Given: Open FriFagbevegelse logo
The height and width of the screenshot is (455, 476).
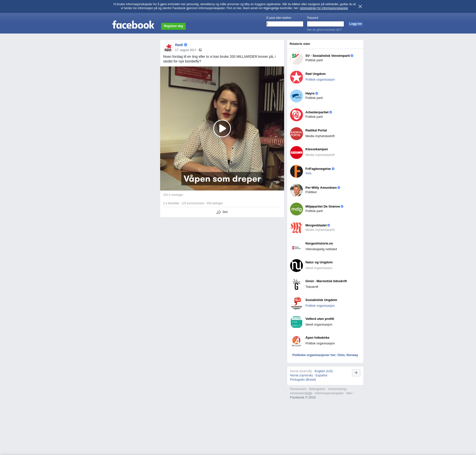Looking at the screenshot, I should (x=297, y=171).
